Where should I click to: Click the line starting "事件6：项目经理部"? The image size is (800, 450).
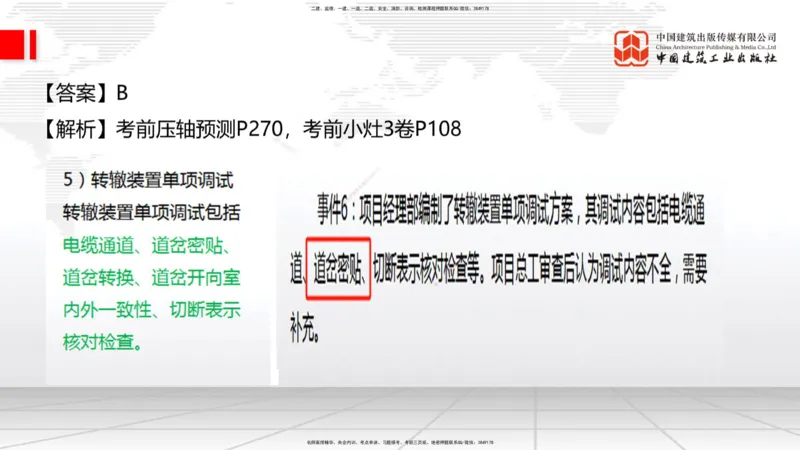511,210
